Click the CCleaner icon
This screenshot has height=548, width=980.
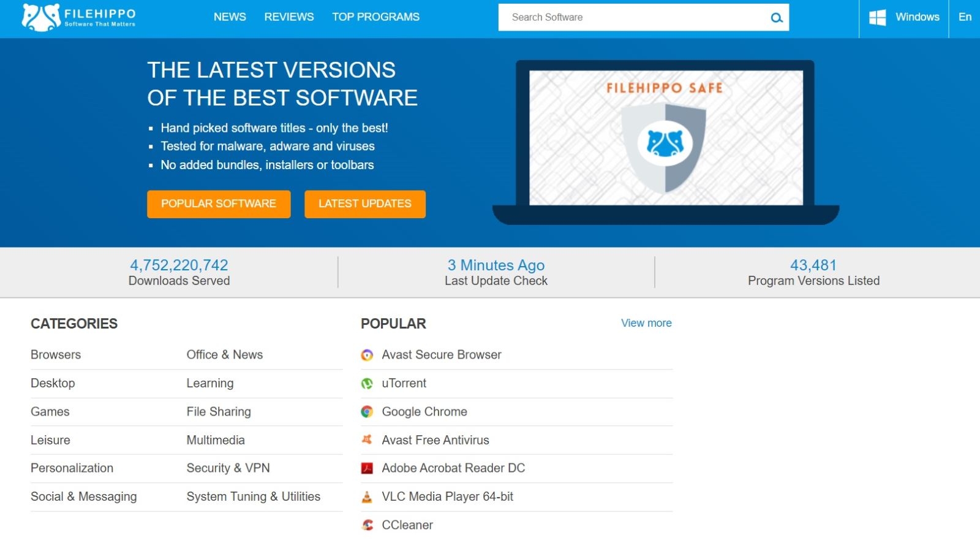click(x=367, y=525)
